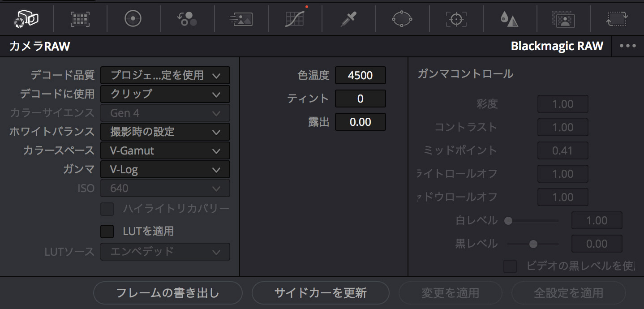The image size is (644, 309).
Task: Expand the ホワイトバランス dropdown
Action: (x=165, y=132)
